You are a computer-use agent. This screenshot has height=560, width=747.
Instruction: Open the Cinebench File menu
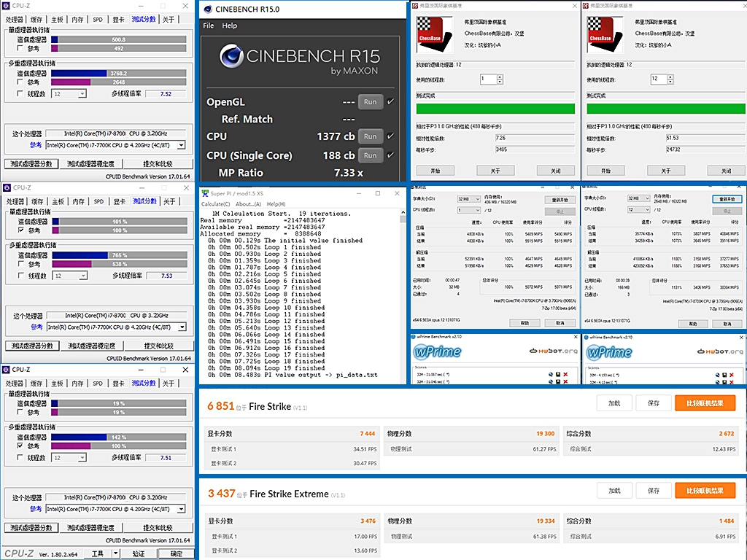click(x=208, y=26)
